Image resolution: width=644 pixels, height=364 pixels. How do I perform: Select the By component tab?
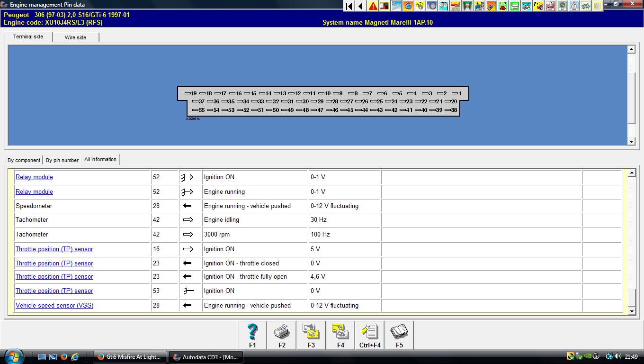24,160
